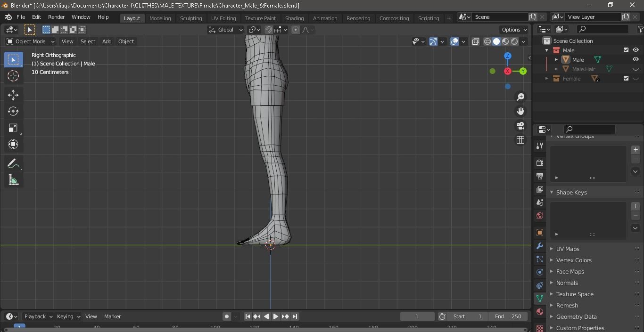Jump to the end frame

[x=295, y=316]
